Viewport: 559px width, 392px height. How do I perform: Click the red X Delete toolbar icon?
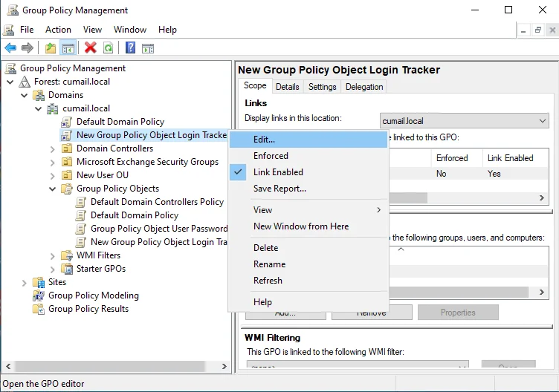(x=91, y=48)
